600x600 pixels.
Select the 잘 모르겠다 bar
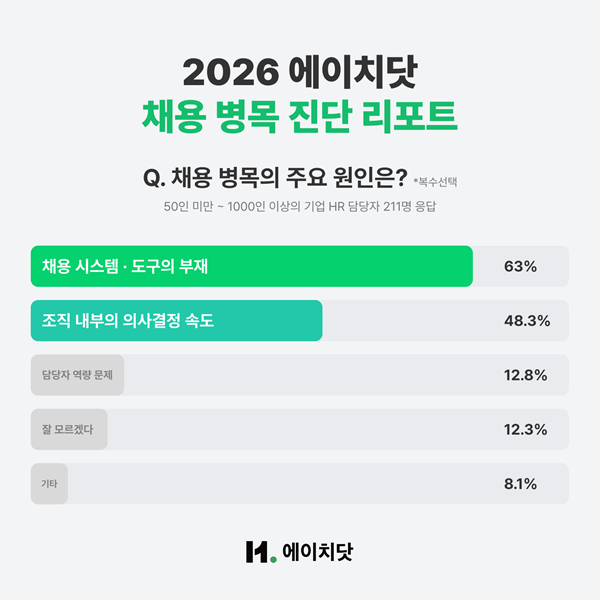69,429
